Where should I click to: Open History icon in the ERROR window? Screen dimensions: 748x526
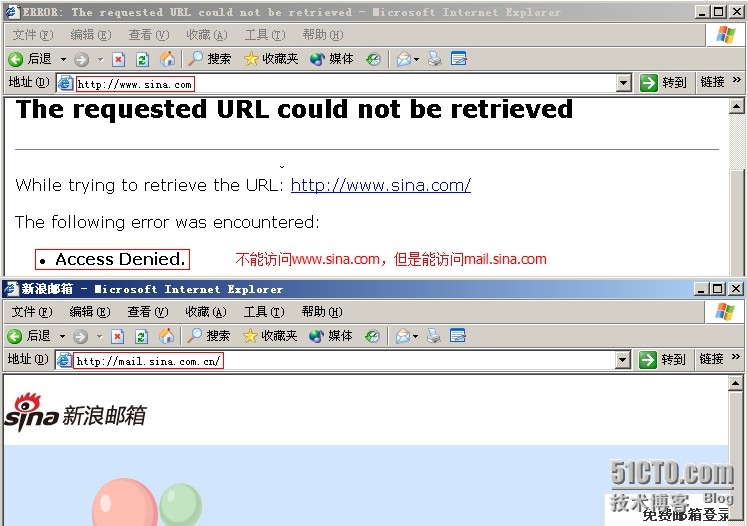(373, 59)
